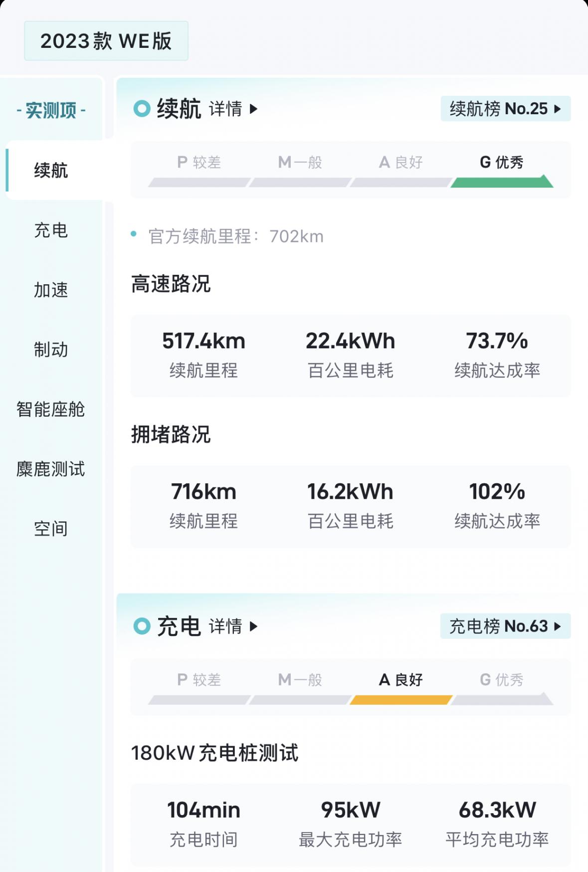
Task: Open 续航榜 No.25 ranking
Action: [x=505, y=108]
